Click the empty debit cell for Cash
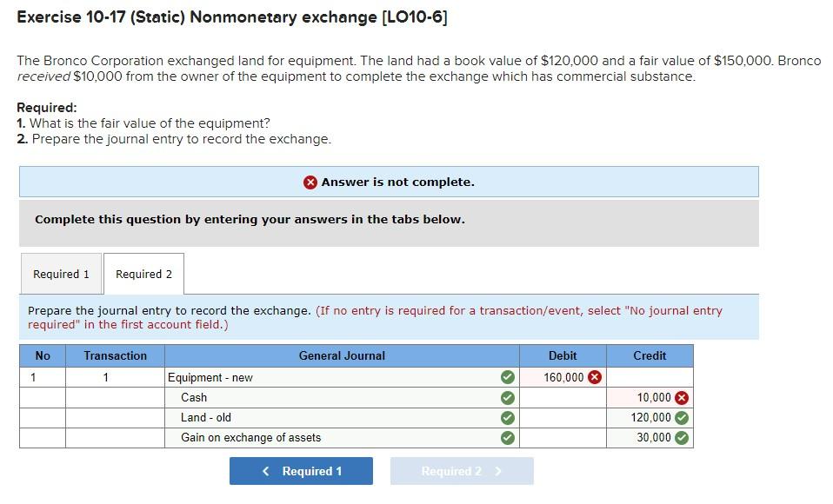Image resolution: width=833 pixels, height=504 pixels. pyautogui.click(x=561, y=397)
